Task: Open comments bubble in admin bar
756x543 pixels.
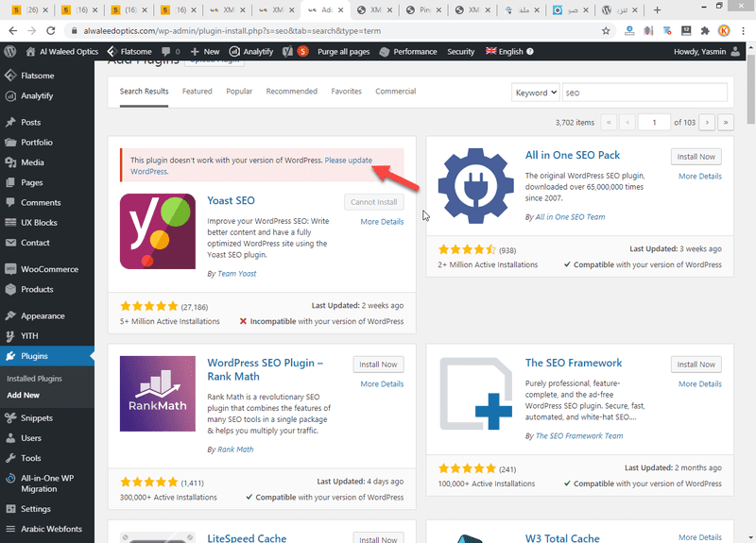Action: (x=171, y=52)
